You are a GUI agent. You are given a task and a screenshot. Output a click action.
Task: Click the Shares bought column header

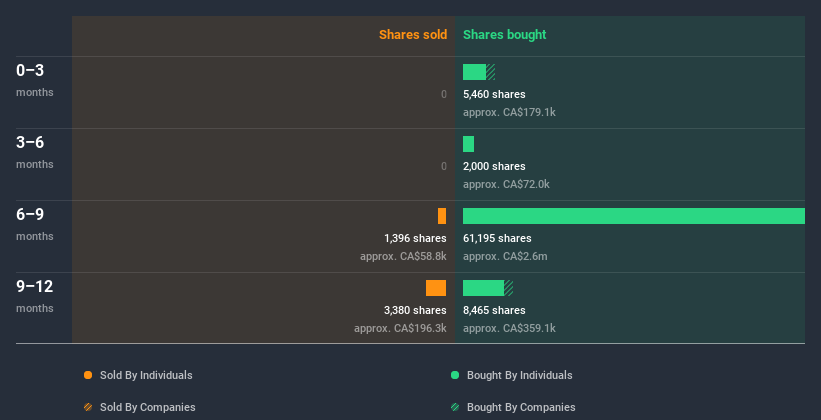pyautogui.click(x=504, y=35)
